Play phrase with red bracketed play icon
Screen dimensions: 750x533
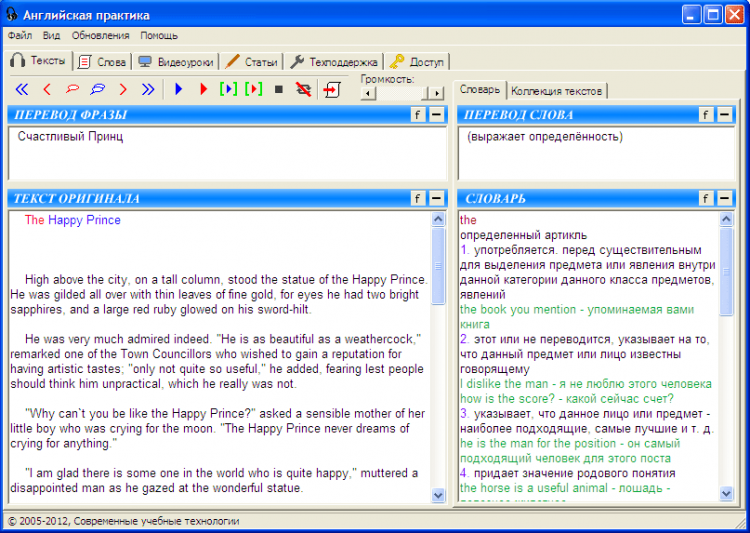[254, 89]
